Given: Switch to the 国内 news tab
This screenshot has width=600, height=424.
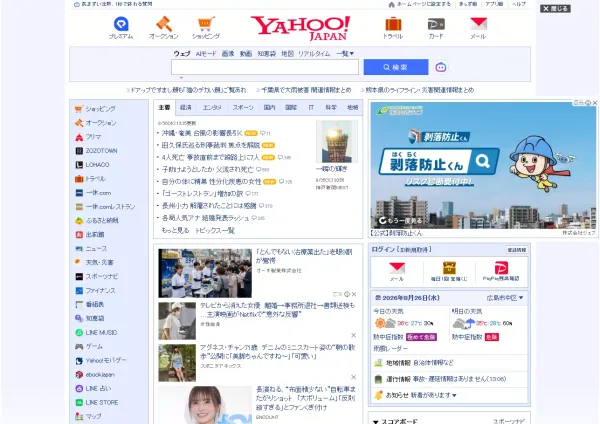Looking at the screenshot, I should tap(269, 108).
